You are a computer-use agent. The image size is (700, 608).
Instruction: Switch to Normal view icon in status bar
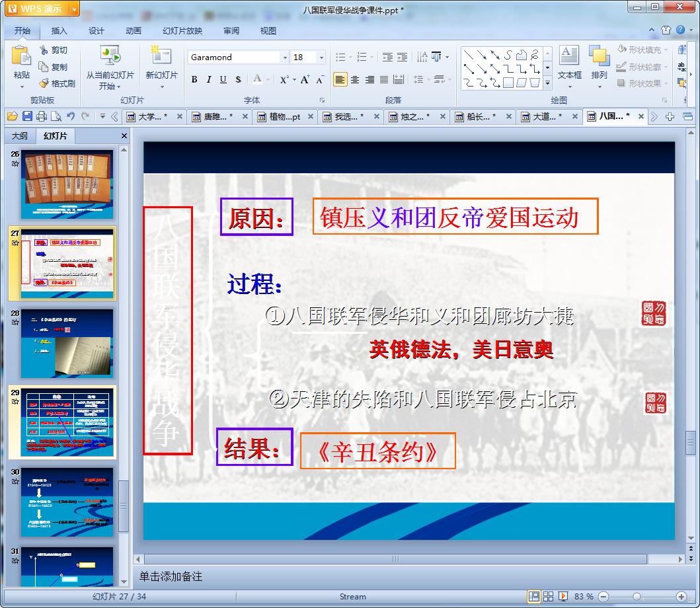[533, 596]
